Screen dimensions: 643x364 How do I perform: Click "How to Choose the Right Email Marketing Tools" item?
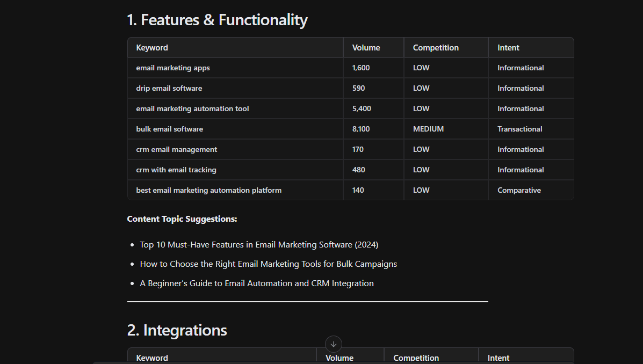tap(268, 264)
